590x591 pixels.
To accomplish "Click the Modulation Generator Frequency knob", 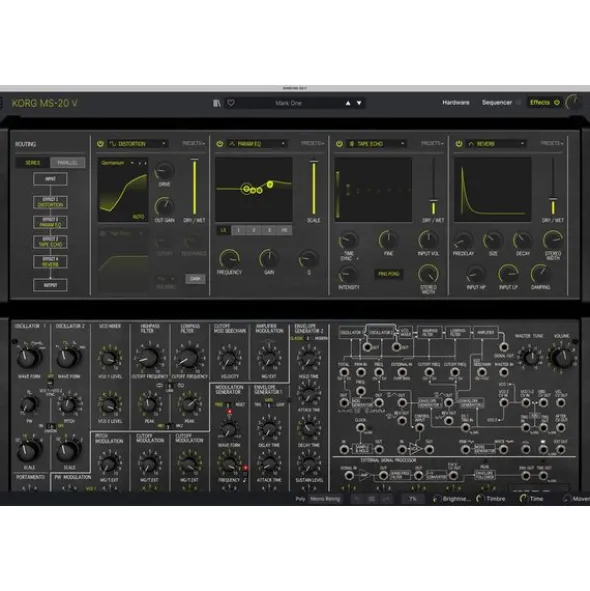I will coord(229,464).
